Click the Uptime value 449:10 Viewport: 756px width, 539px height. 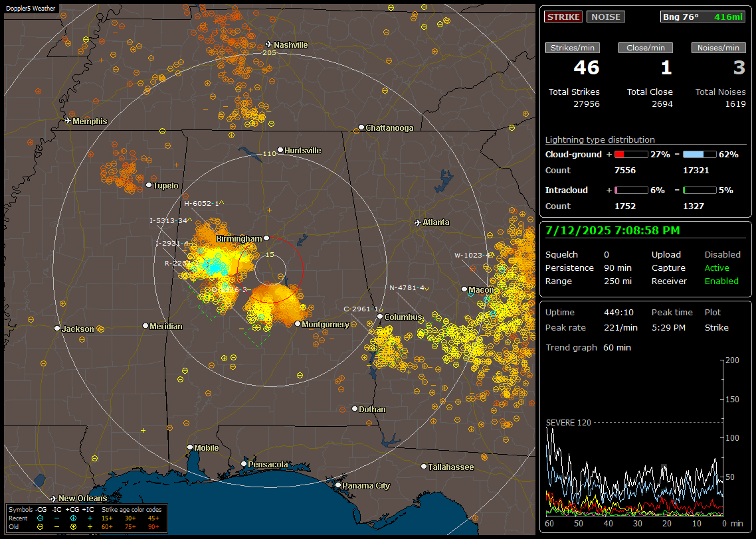[618, 312]
